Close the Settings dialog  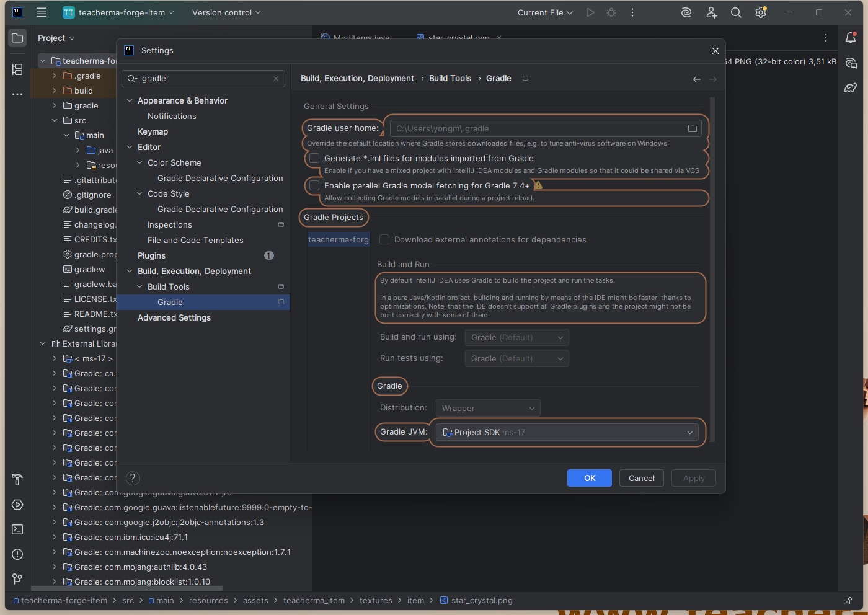[715, 51]
